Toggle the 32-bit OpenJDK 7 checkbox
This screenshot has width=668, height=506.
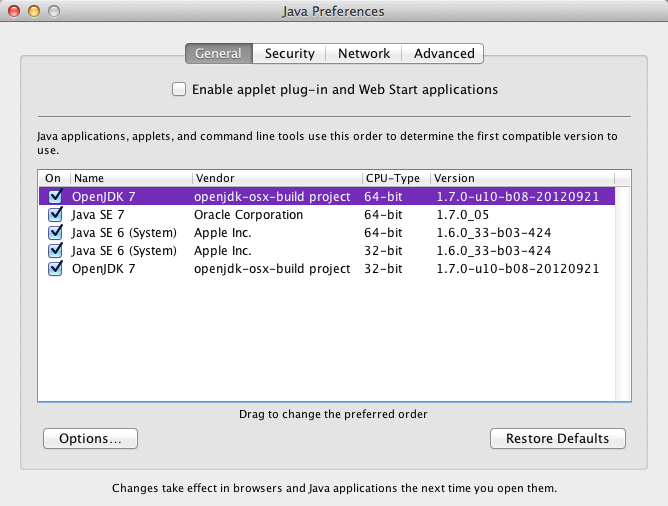pos(55,269)
